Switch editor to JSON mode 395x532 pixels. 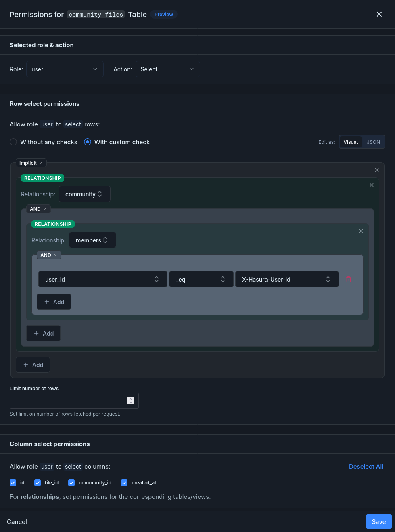(373, 142)
